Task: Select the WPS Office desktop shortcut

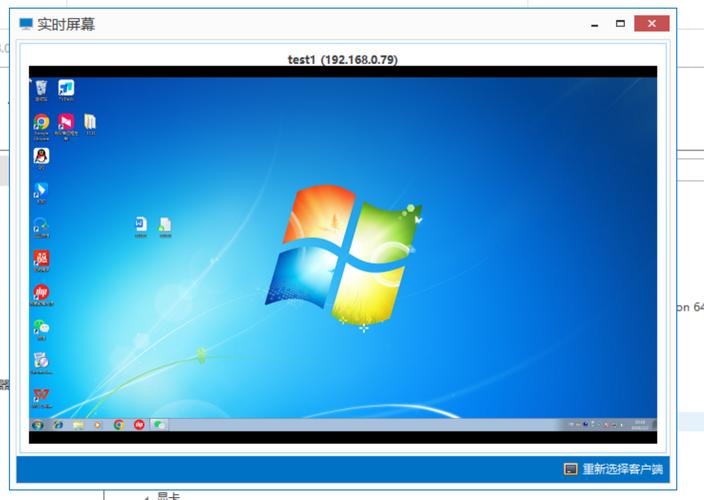Action: pos(41,395)
